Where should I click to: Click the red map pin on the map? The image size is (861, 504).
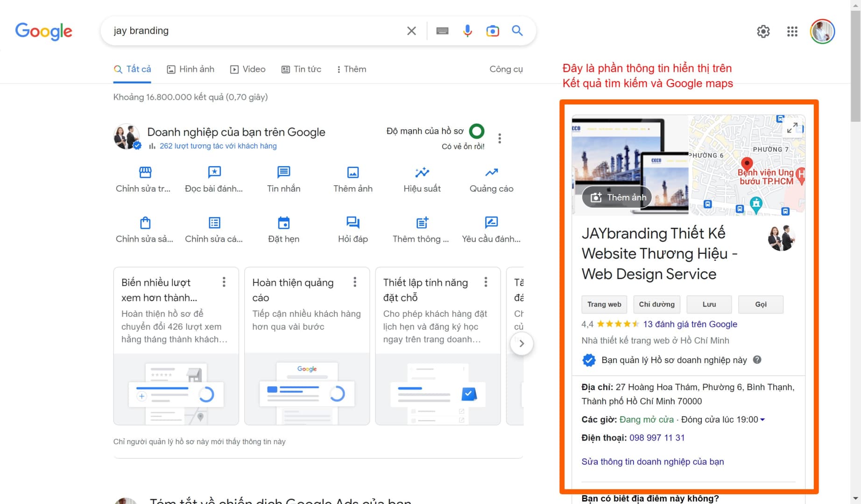click(747, 164)
